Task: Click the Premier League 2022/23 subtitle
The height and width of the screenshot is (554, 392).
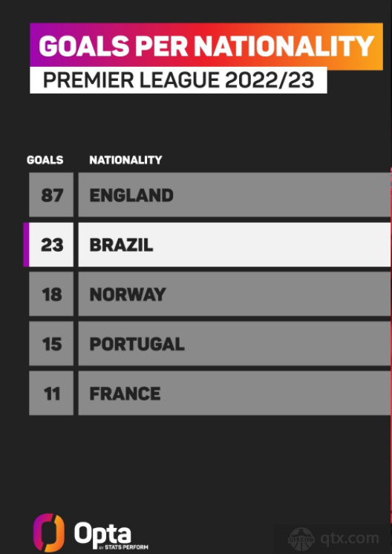Action: click(x=178, y=80)
